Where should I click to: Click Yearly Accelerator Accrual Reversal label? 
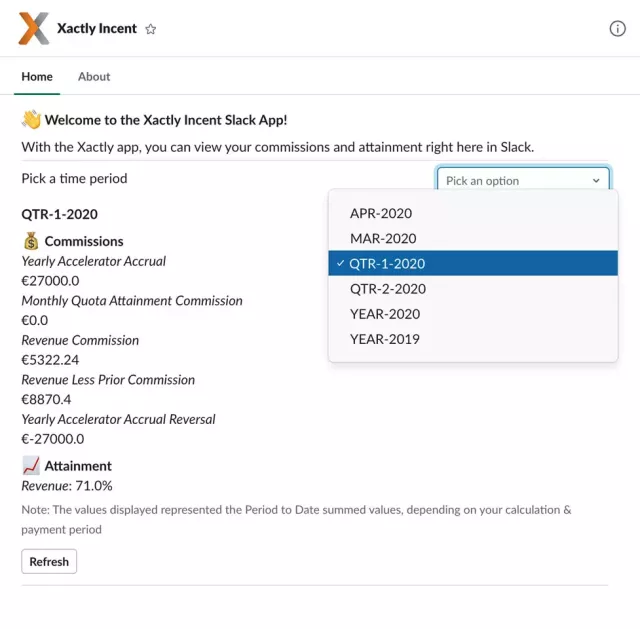point(118,419)
